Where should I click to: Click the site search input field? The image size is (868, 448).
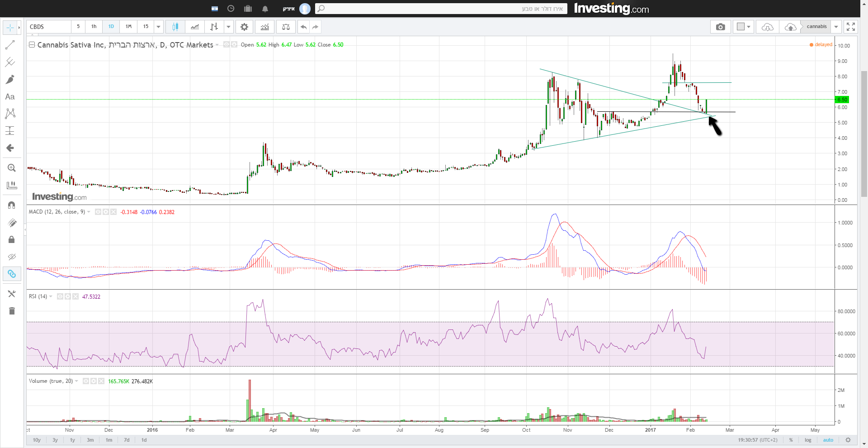click(441, 9)
